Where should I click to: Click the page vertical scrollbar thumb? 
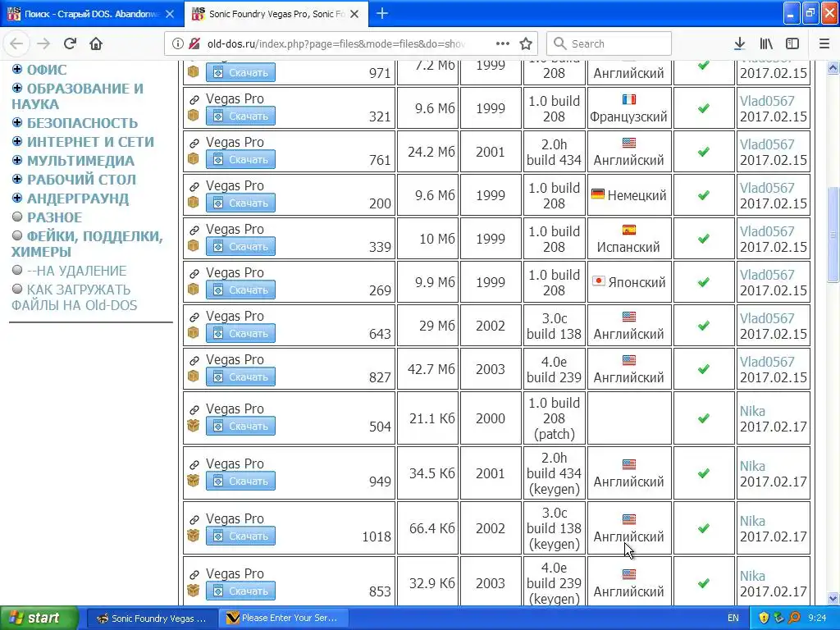point(833,235)
